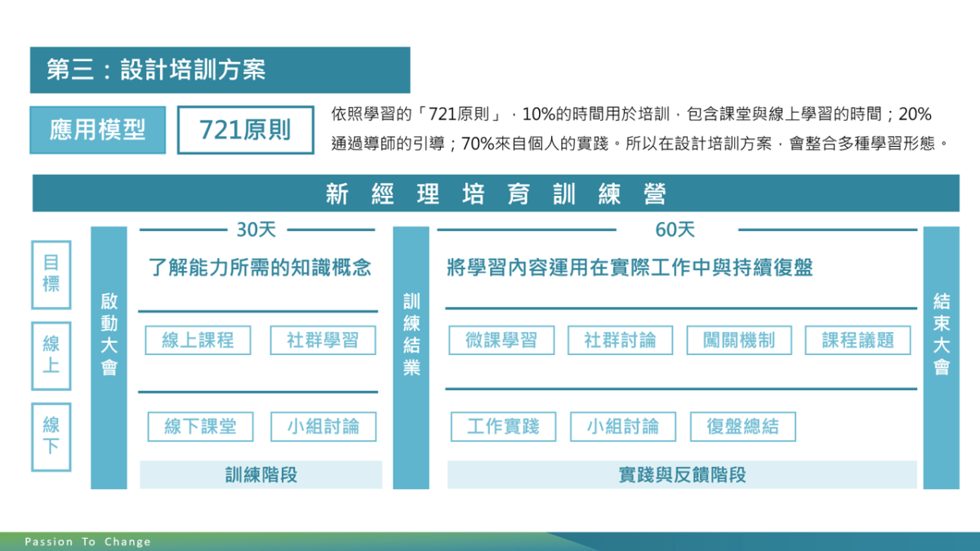
Task: Click the 社群討論 box
Action: (x=620, y=340)
